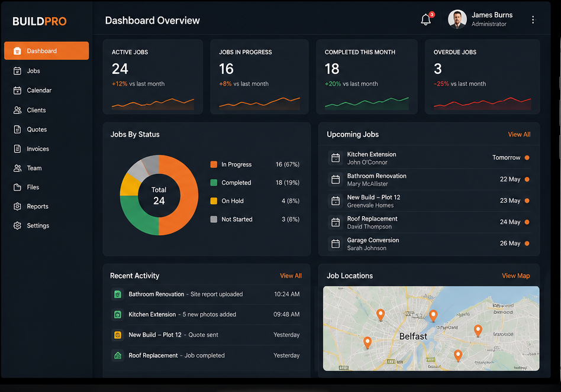
Task: Click the Greenvale Homes client name
Action: 370,206
